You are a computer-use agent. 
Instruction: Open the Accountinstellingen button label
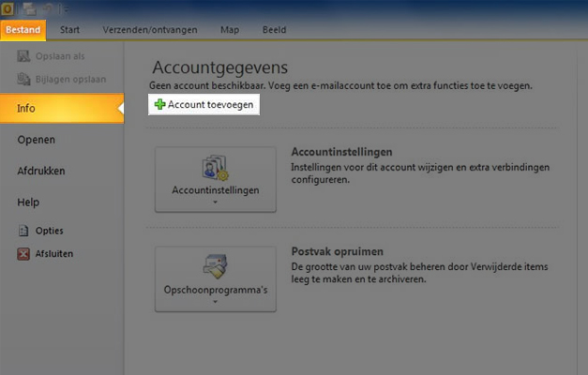(216, 190)
